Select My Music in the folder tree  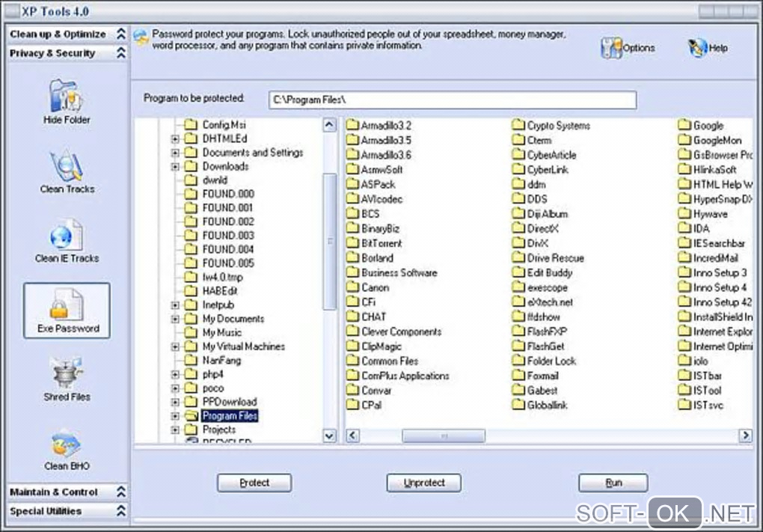click(x=222, y=332)
